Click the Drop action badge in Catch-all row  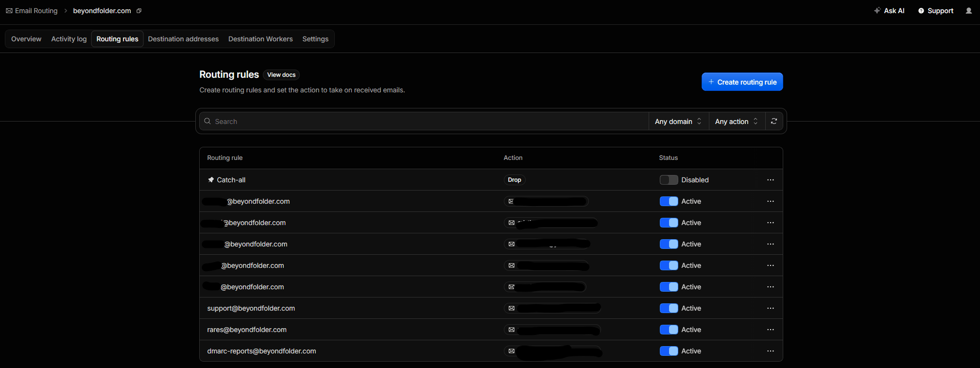[x=515, y=180]
